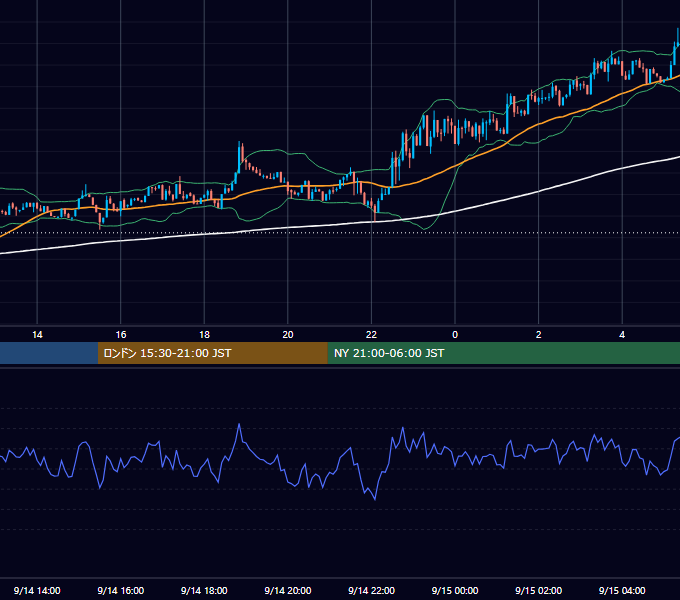Click hour label 16 on price chart axis
680x600 pixels.
(121, 335)
